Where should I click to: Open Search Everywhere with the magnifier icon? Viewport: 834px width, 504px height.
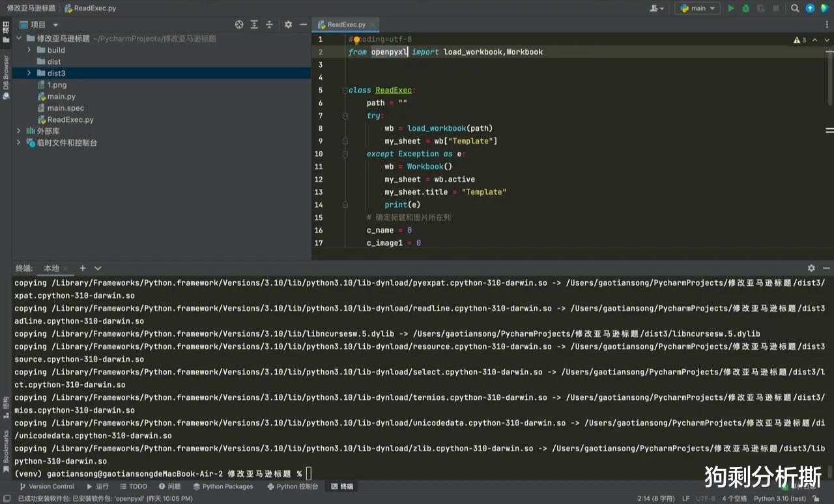(x=796, y=9)
